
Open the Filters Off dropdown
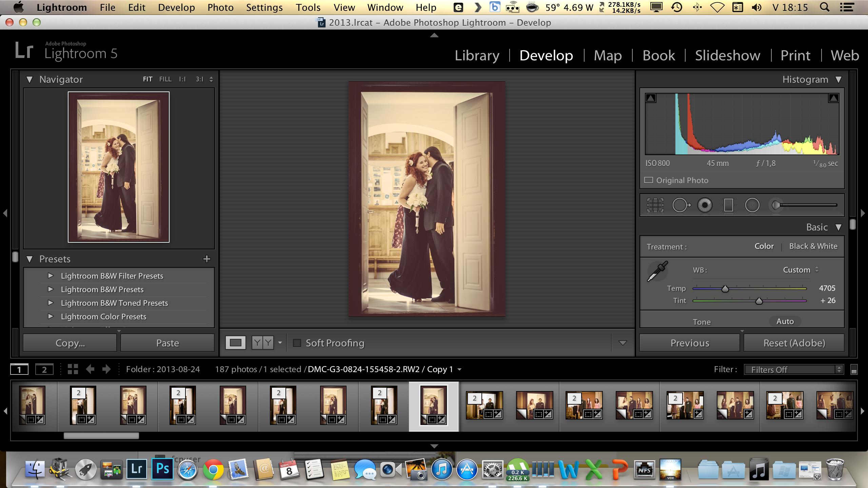tap(793, 370)
